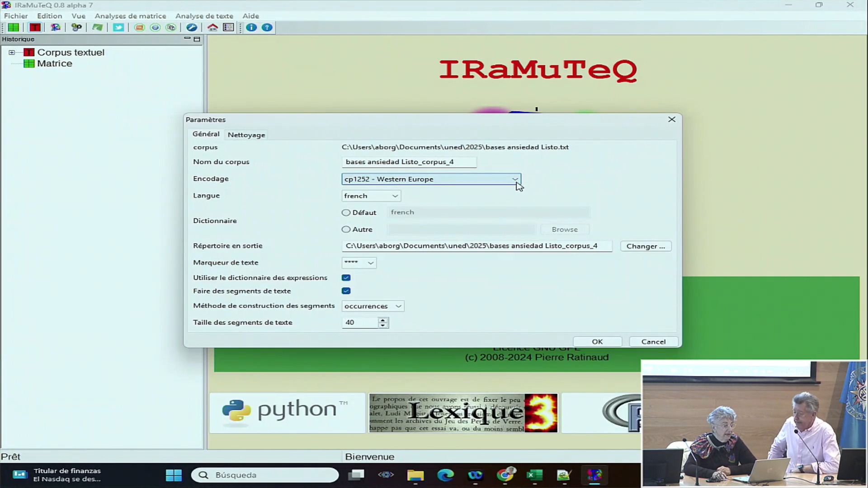Select the Défaut dictionary radio button
Screen dimensions: 868x488
346,212
